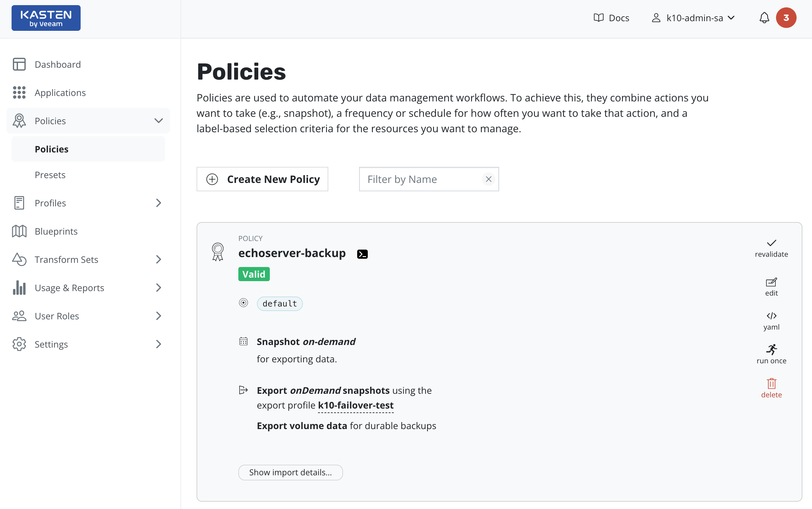This screenshot has width=812, height=509.
Task: Open the policy yaml view
Action: click(x=771, y=316)
